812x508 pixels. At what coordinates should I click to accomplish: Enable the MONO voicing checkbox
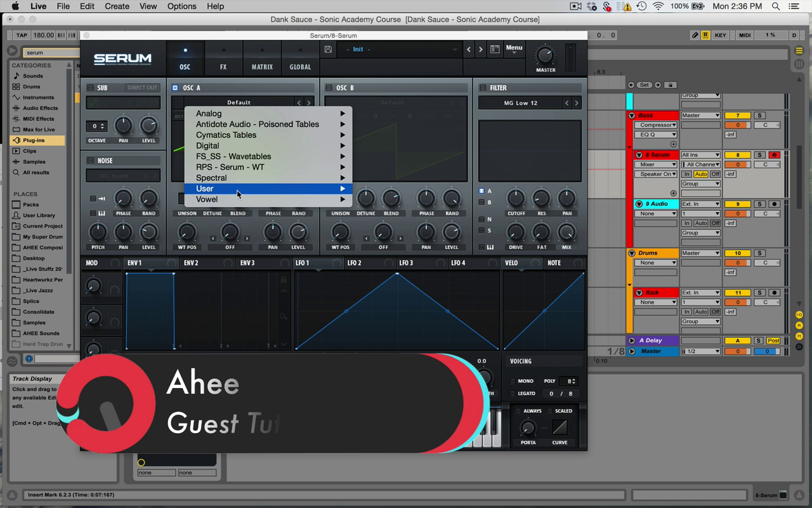click(x=513, y=381)
